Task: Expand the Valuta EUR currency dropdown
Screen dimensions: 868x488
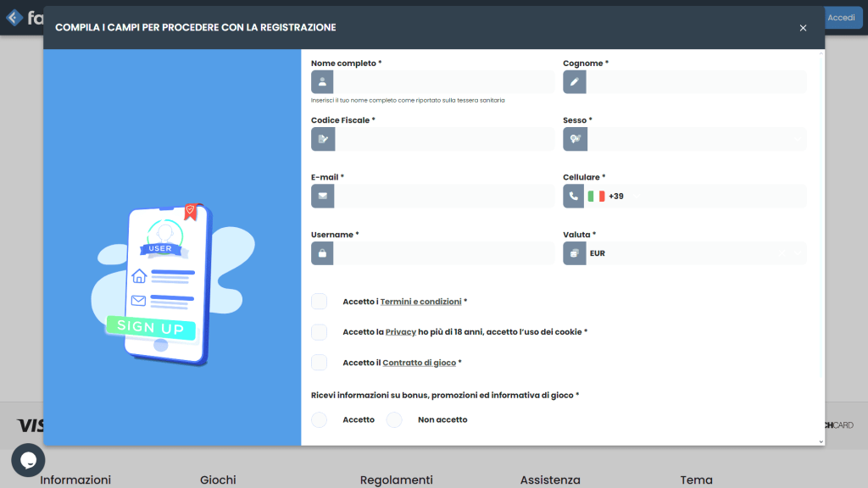Action: click(696, 253)
